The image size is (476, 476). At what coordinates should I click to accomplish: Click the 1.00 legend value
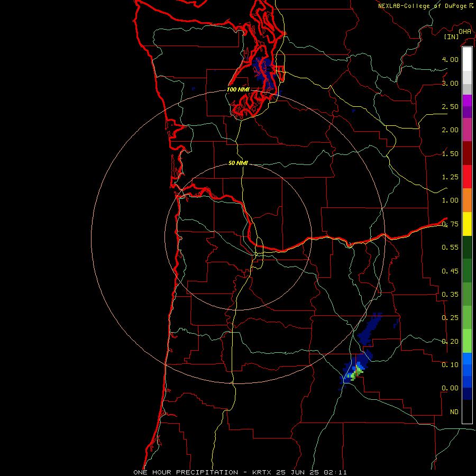coord(450,200)
